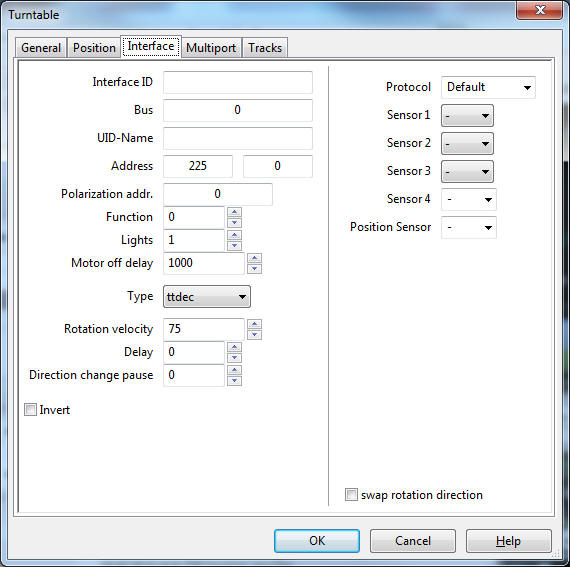
Task: Enable the Invert checkbox
Action: [31, 410]
